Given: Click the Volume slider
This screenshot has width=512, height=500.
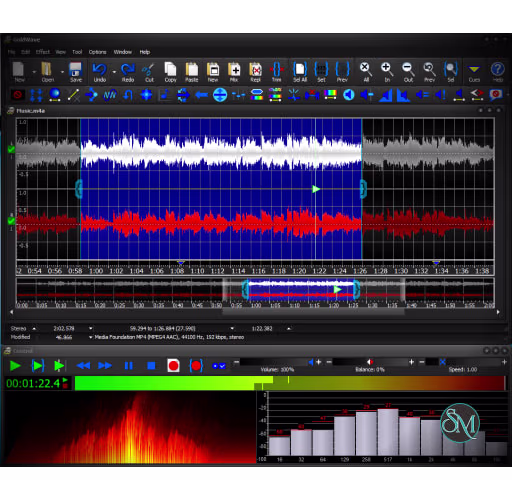Looking at the screenshot, I should (277, 362).
